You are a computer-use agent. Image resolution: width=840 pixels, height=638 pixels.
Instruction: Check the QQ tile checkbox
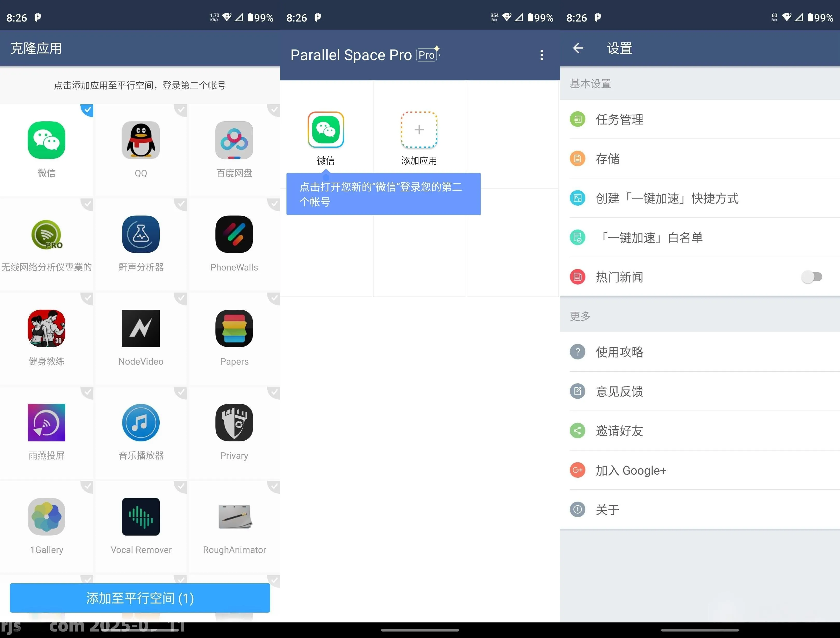point(181,110)
